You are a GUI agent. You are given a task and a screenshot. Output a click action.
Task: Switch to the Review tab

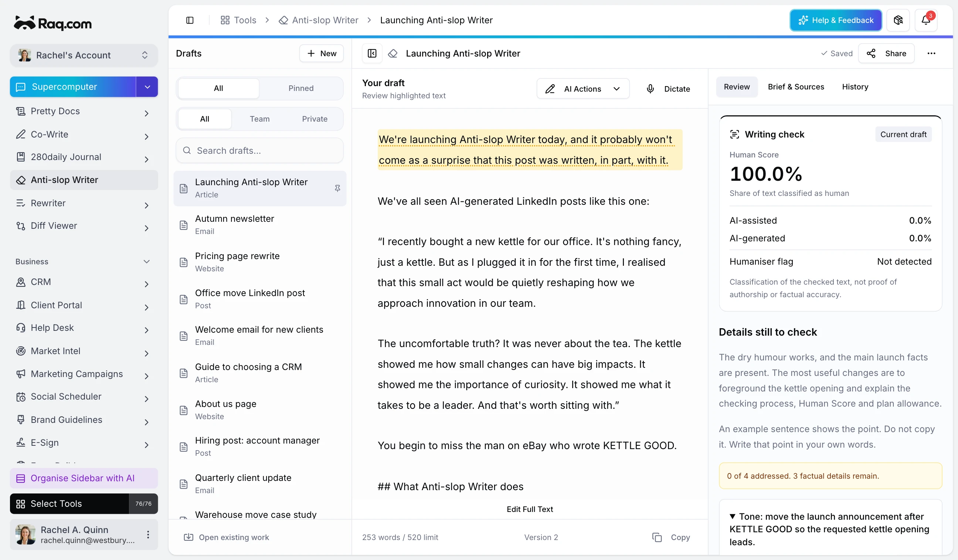[736, 87]
